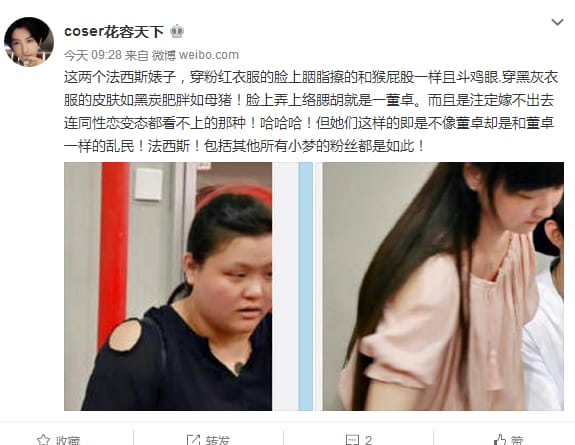575x445 pixels.
Task: Click the 转发 label
Action: (218, 440)
